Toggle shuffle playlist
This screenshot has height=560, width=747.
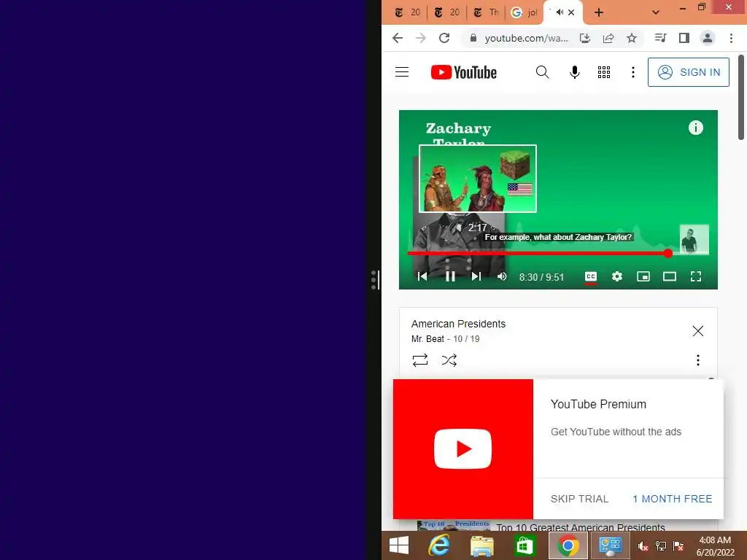click(449, 360)
